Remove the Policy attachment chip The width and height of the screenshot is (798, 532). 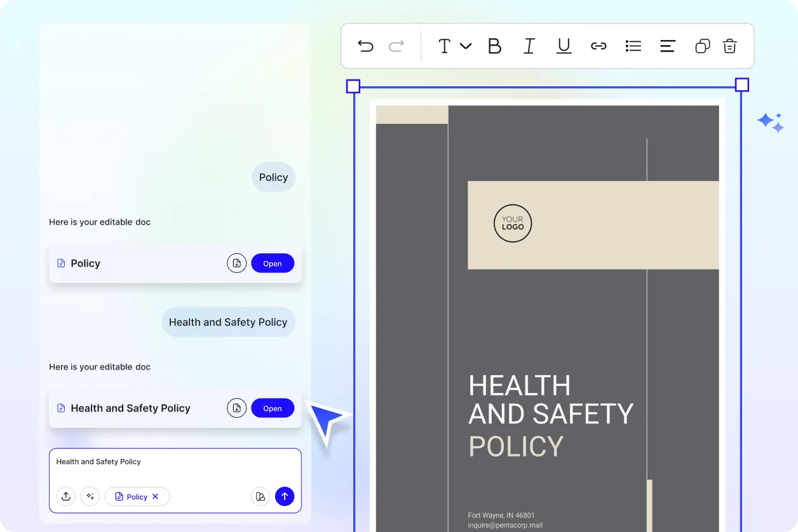(156, 496)
